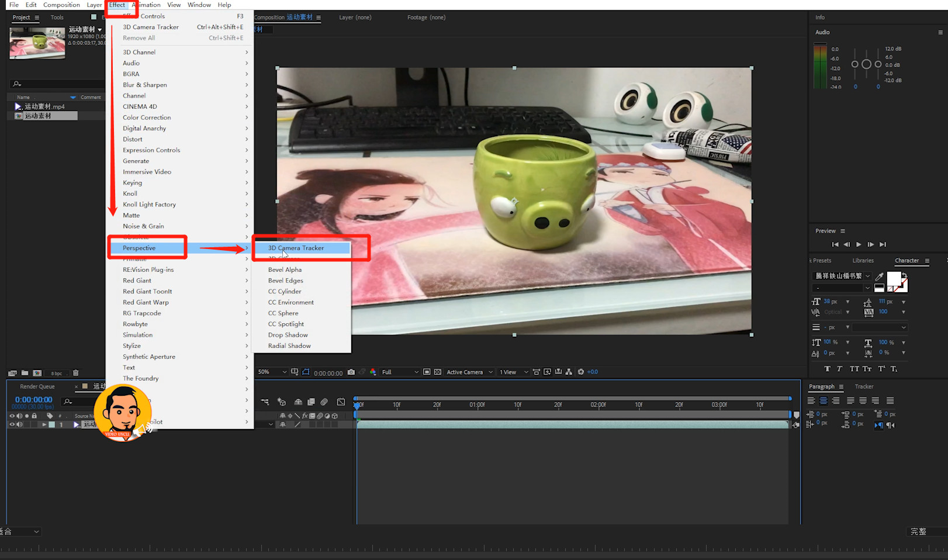Switch to the Libraries tab
948x560 pixels.
(863, 261)
